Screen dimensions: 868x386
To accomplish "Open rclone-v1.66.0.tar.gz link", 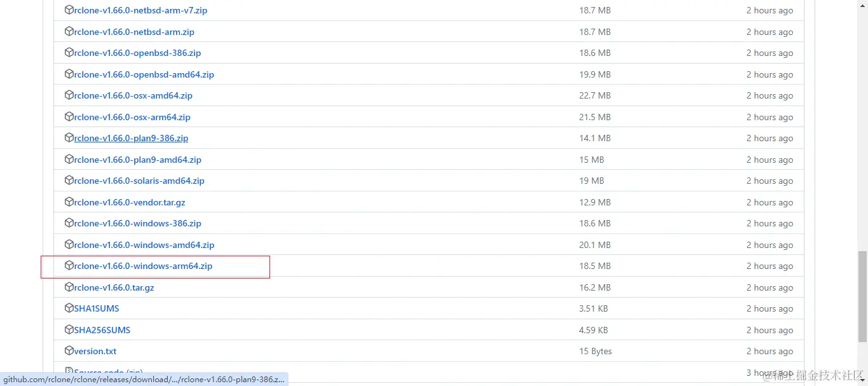I will click(x=114, y=287).
